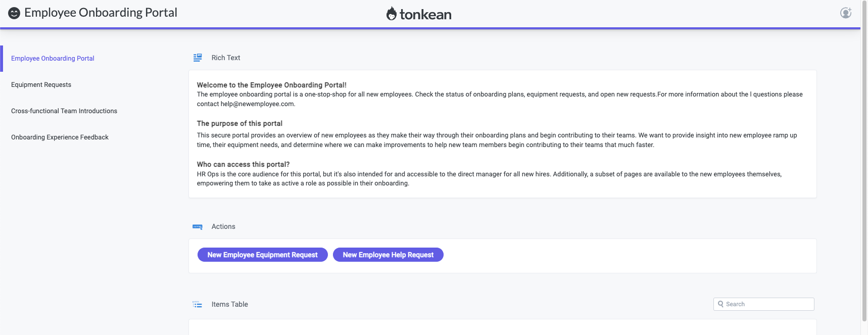Click the Tonkean flame logo
868x335 pixels.
point(392,14)
